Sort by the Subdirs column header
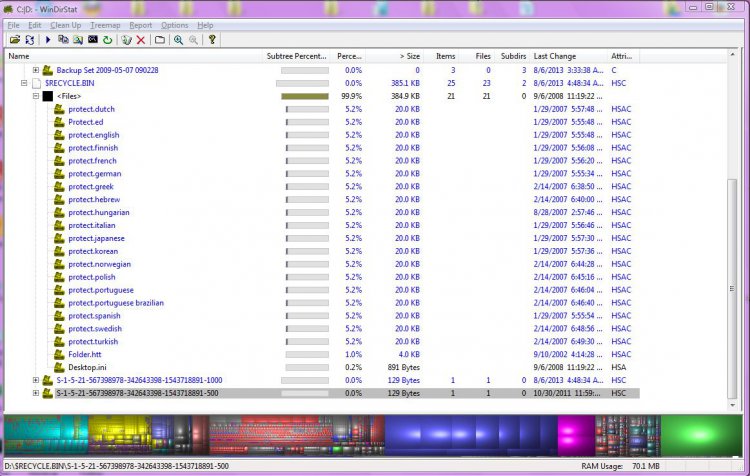This screenshot has width=750, height=476. coord(512,56)
